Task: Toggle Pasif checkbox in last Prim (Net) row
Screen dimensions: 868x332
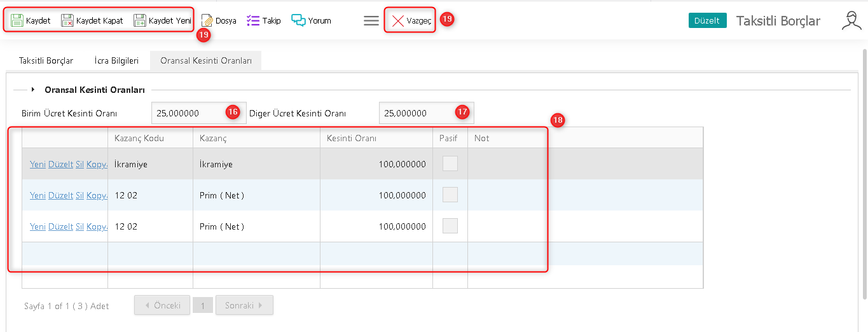Action: [450, 226]
